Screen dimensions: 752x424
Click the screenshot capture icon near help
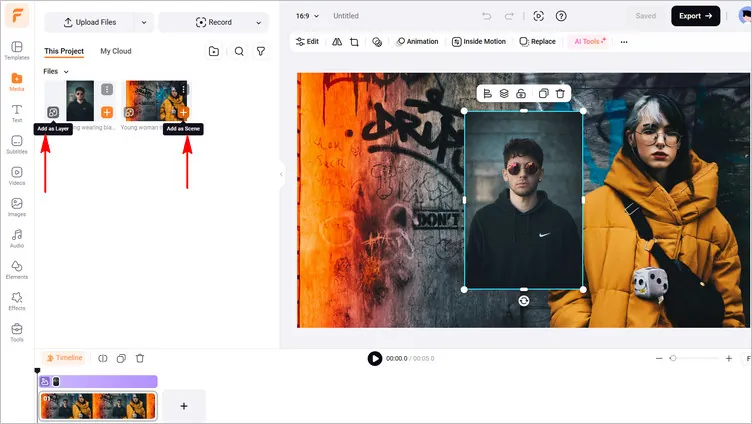coord(539,16)
